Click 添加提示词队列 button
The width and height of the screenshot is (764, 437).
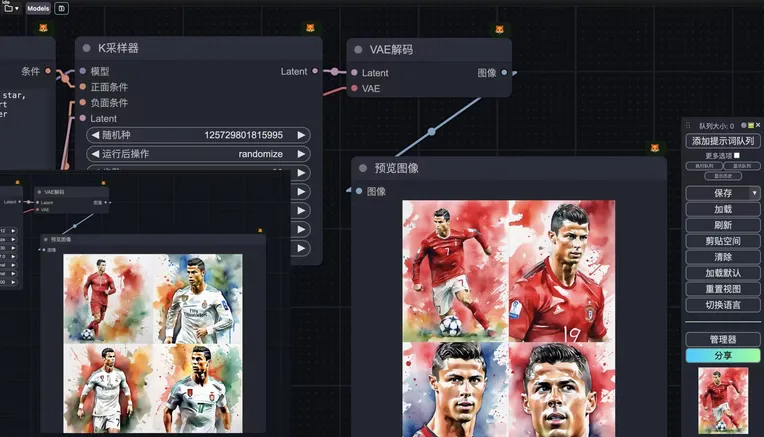[x=723, y=141]
